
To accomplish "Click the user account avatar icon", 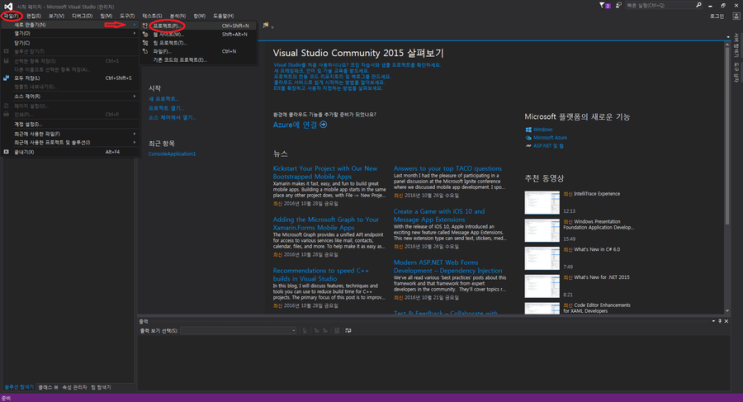I will tap(736, 16).
